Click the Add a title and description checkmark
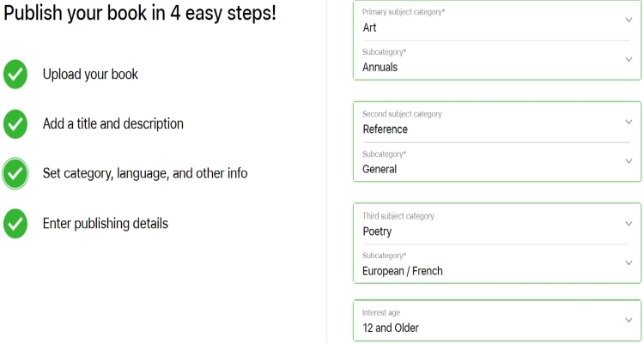The width and height of the screenshot is (644, 343). coord(15,123)
